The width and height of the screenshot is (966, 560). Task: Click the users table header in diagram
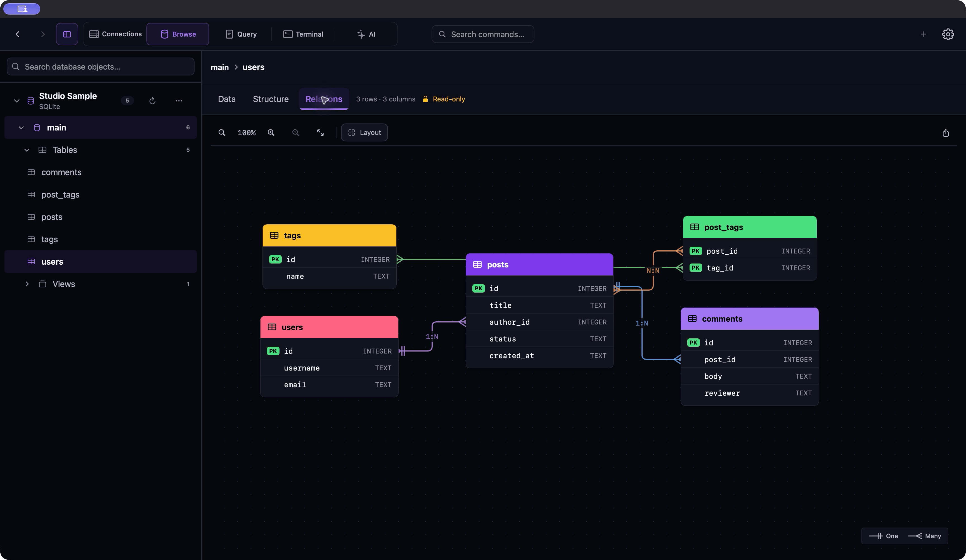tap(329, 327)
